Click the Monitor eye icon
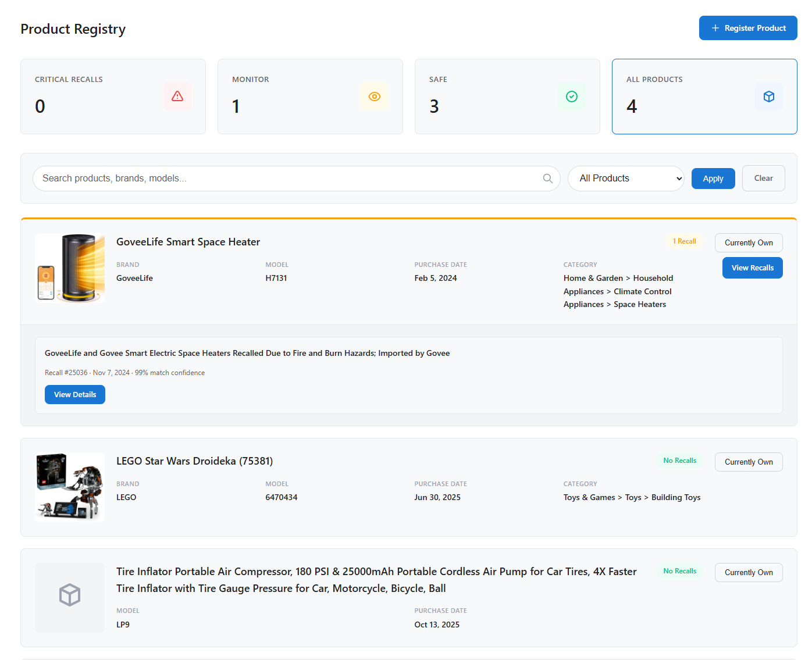 tap(374, 97)
